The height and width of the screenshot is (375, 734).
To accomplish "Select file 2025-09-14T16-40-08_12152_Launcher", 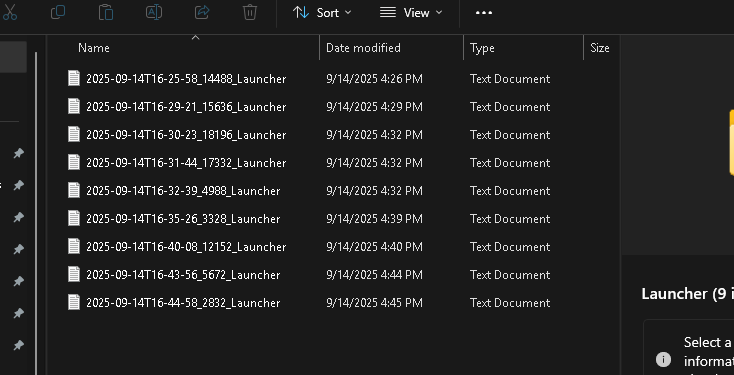I will click(x=186, y=247).
